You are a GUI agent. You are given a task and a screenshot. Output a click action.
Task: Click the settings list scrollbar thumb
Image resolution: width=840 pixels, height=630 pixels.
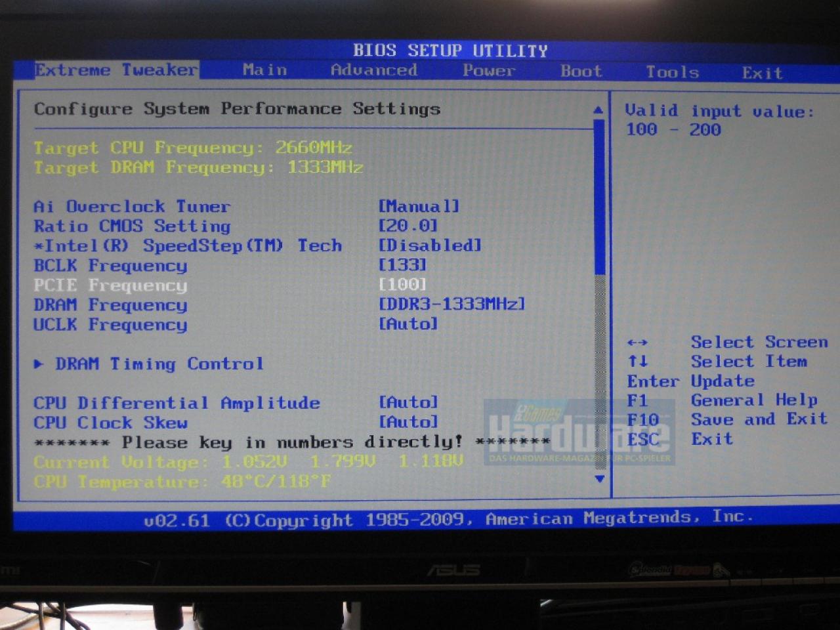click(598, 197)
